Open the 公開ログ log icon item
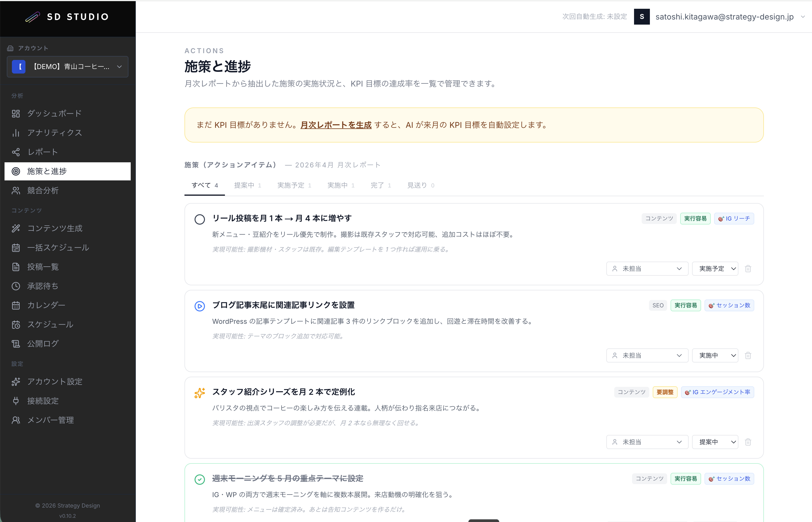The height and width of the screenshot is (522, 812). coord(67,344)
